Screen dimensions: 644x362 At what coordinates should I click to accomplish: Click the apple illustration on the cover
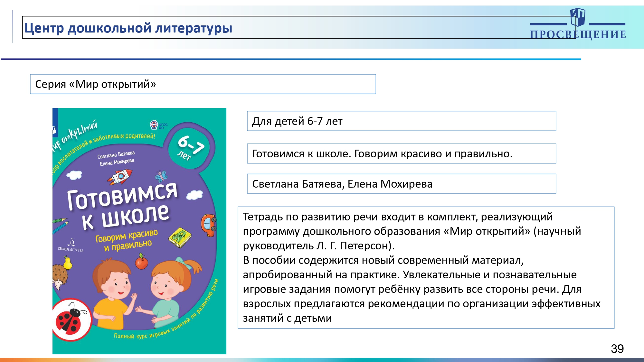[141, 261]
